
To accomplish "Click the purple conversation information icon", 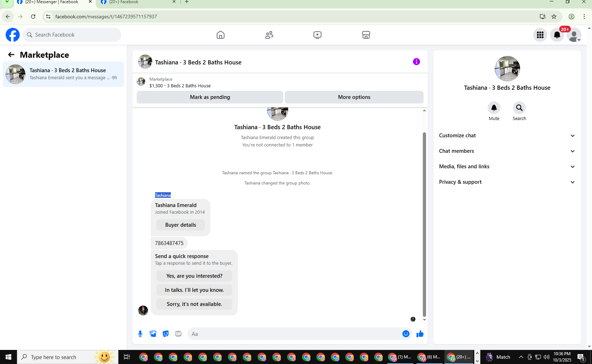I will (x=417, y=62).
